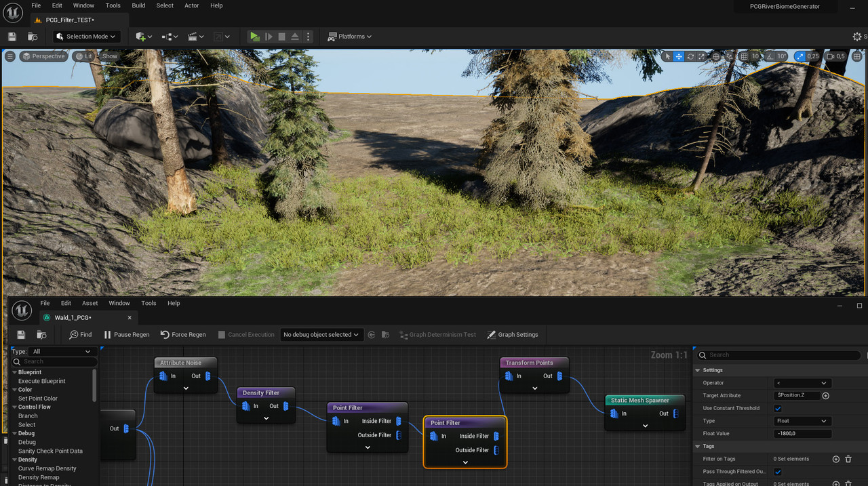
Task: Toggle rotation angle snapping
Action: pos(769,56)
